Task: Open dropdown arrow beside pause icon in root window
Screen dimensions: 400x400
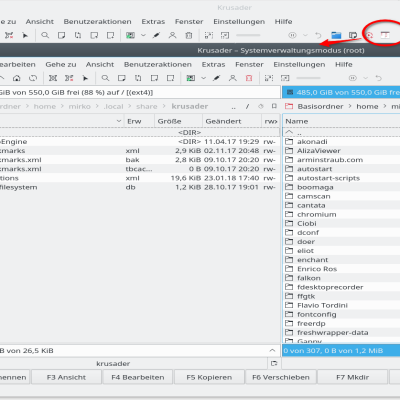Action: click(x=366, y=78)
